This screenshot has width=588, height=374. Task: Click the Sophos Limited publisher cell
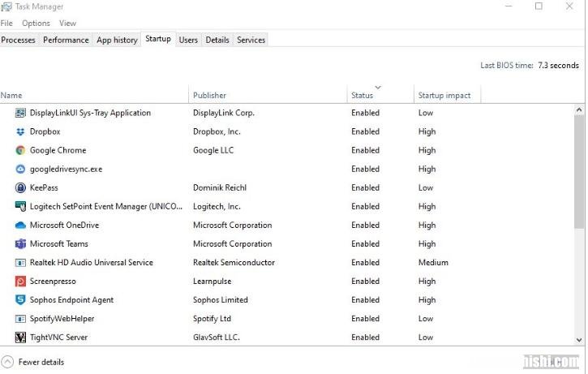tap(221, 300)
